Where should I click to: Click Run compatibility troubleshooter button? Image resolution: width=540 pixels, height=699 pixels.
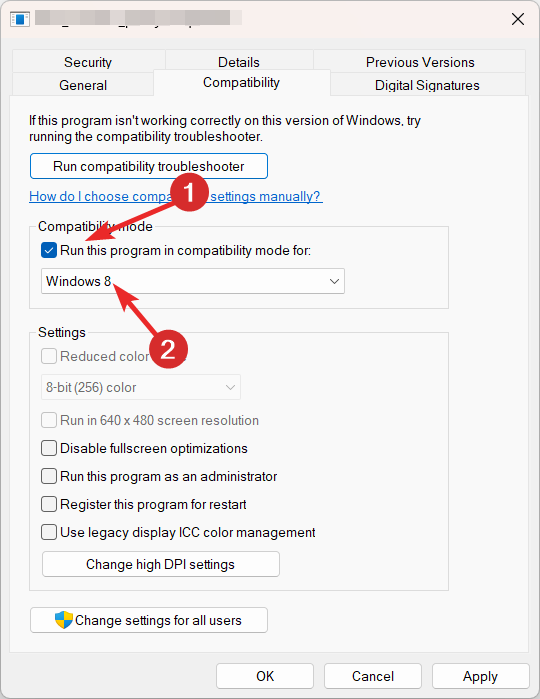point(149,166)
